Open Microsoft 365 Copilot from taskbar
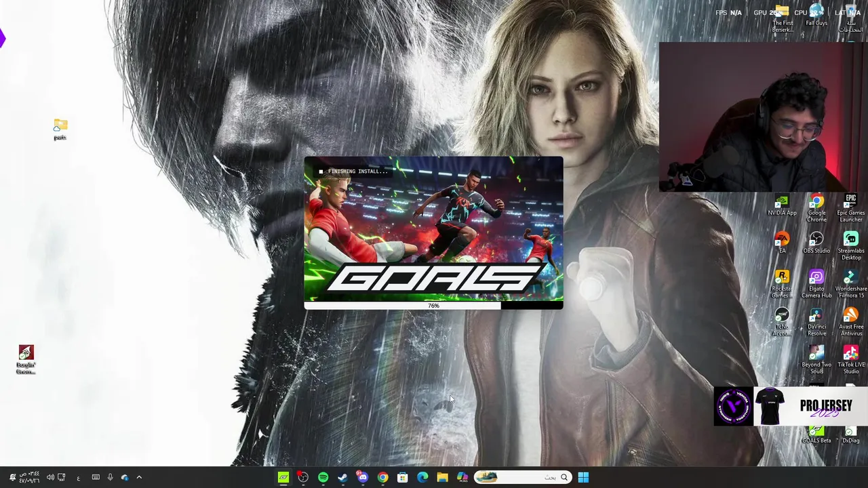Image resolution: width=868 pixels, height=488 pixels. [462, 477]
